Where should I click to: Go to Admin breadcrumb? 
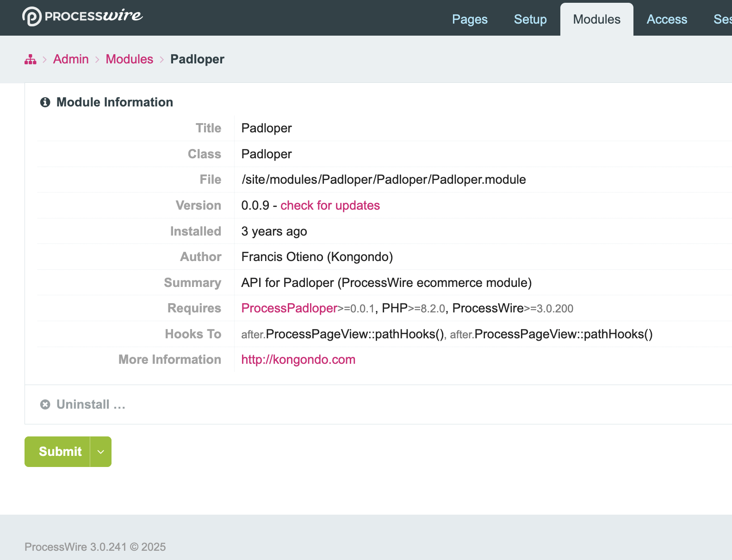[71, 59]
